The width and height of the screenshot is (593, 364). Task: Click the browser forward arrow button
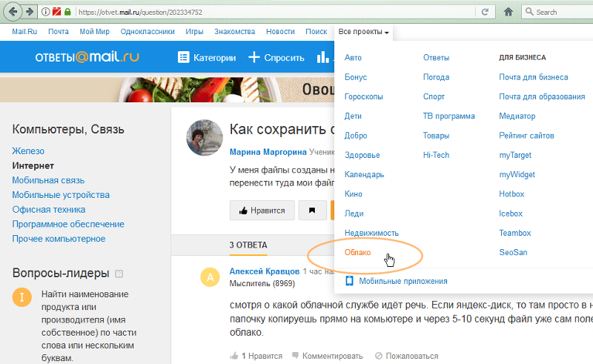click(x=30, y=12)
